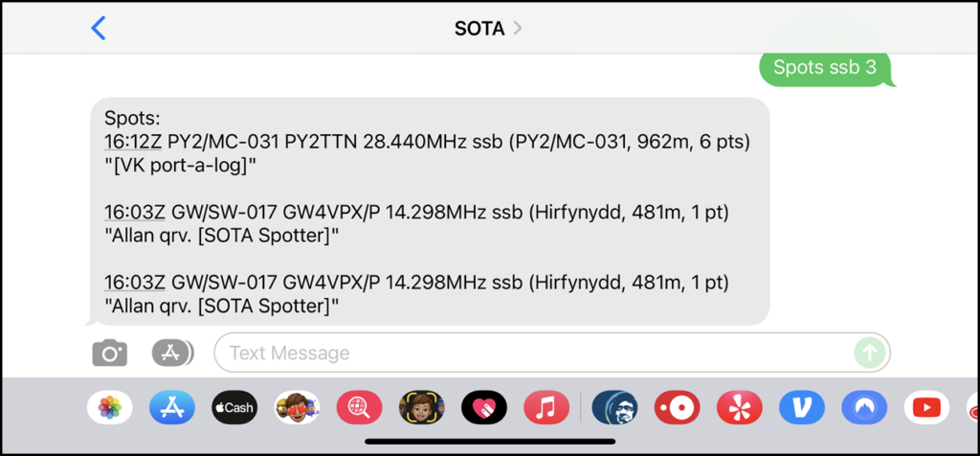
Task: Open the YouTube app icon
Action: point(926,408)
